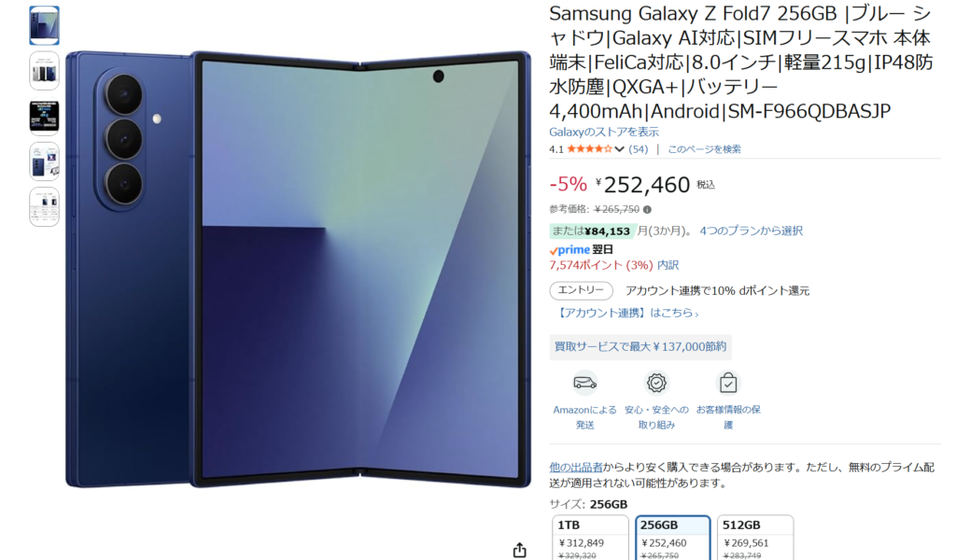Click the customer information protection bag icon
The width and height of the screenshot is (956, 560).
(x=728, y=383)
